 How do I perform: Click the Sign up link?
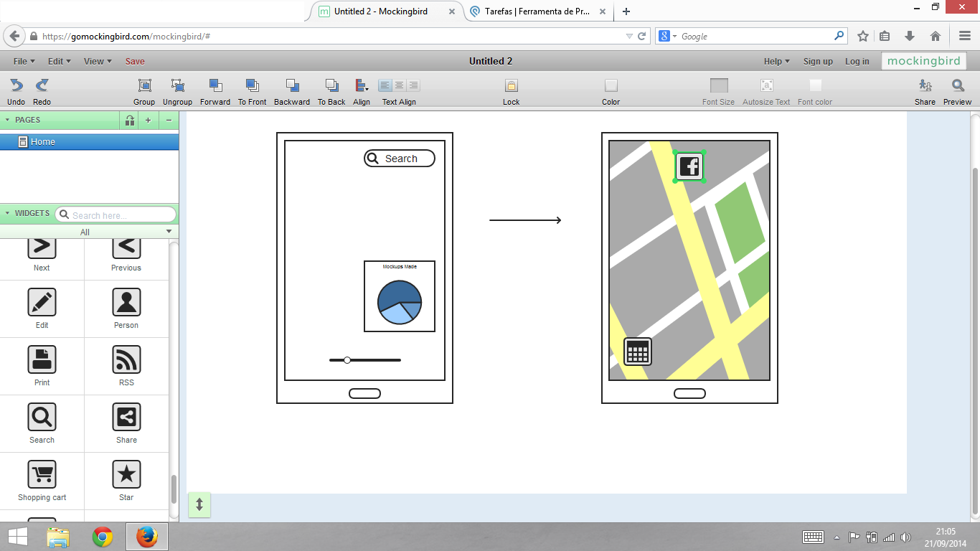[818, 62]
